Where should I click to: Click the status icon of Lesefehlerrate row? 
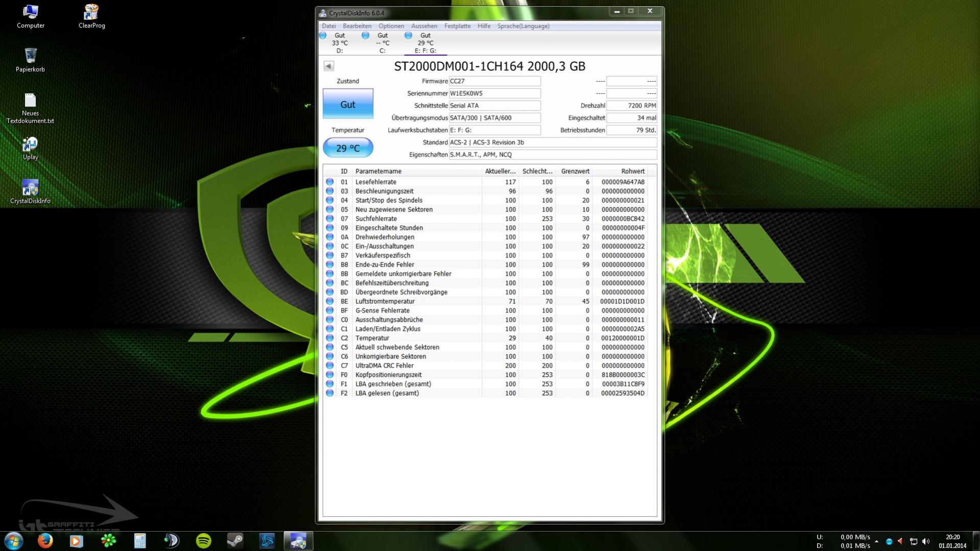coord(330,182)
